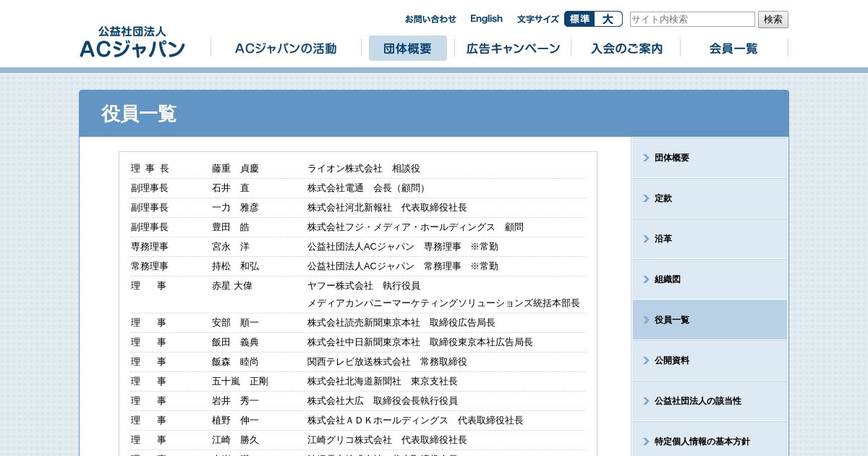Viewport: 868px width, 456px height.
Task: Open ACジャパンの活動 menu
Action: [x=286, y=48]
